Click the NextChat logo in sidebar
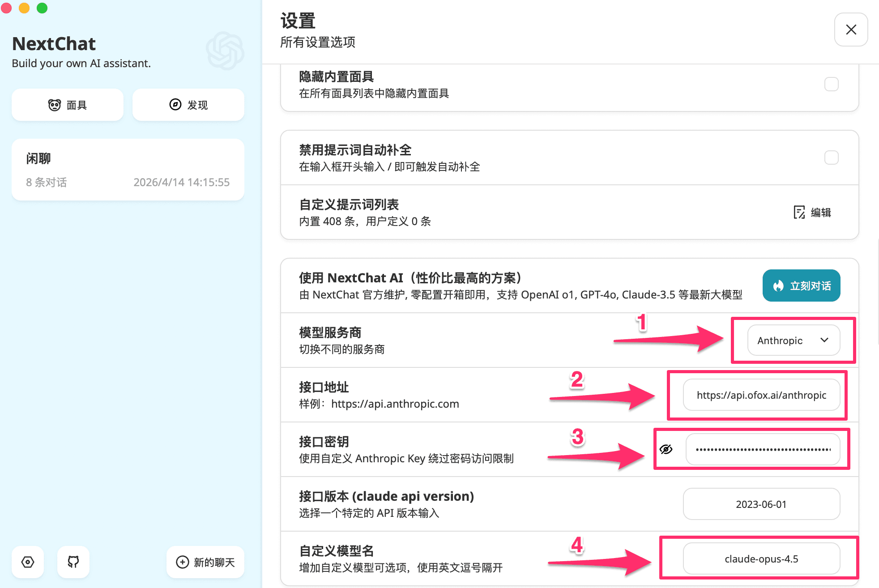879x588 pixels. [x=53, y=43]
